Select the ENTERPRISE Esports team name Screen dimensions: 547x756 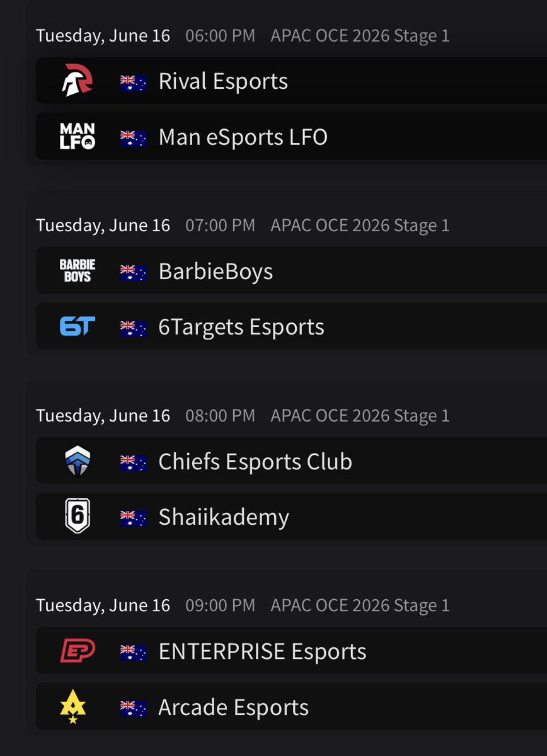(262, 651)
